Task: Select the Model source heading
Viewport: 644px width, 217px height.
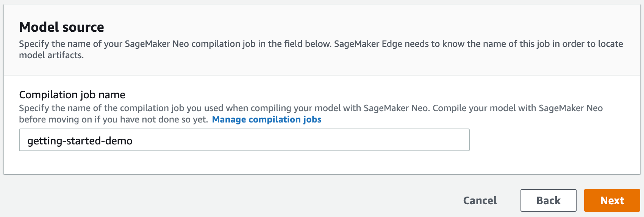Action: click(61, 27)
